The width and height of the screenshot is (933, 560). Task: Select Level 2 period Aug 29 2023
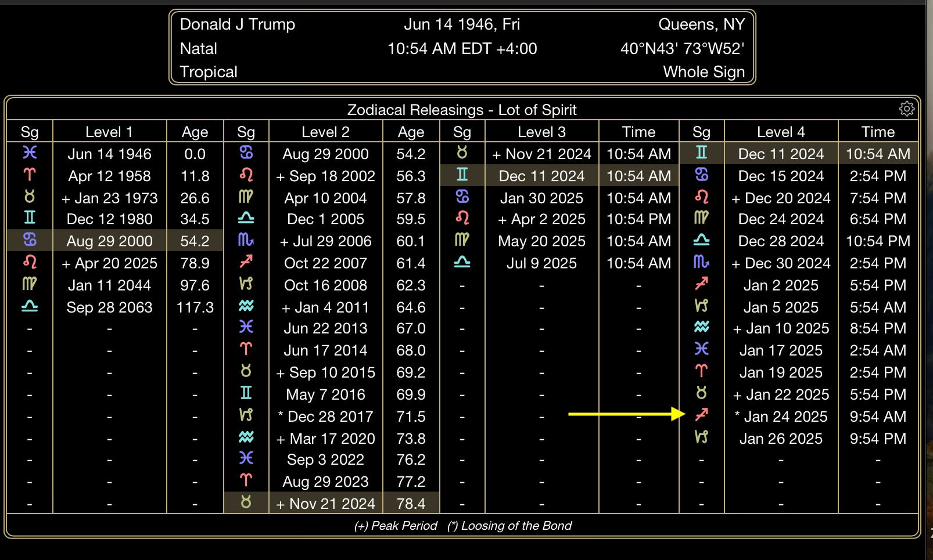coord(325,482)
